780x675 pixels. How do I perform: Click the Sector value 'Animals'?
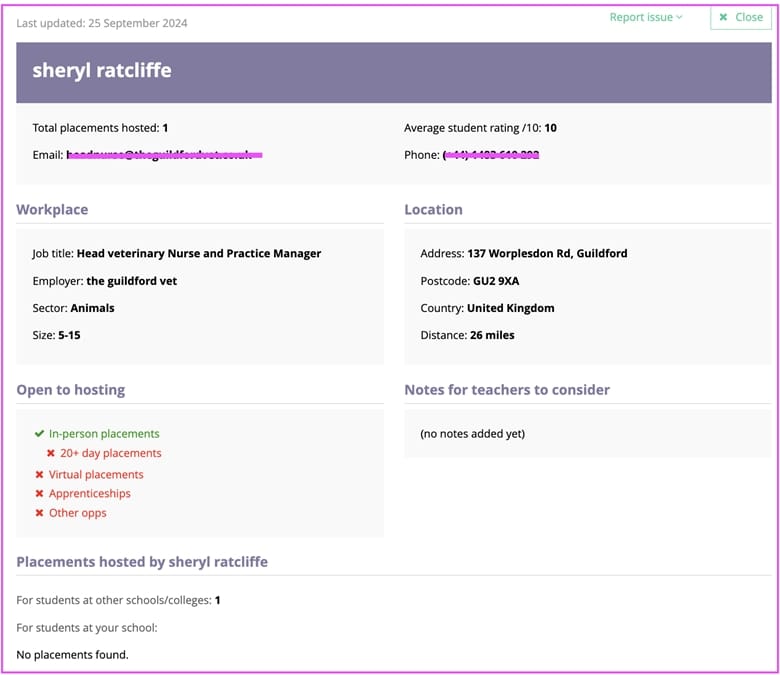pyautogui.click(x=93, y=308)
